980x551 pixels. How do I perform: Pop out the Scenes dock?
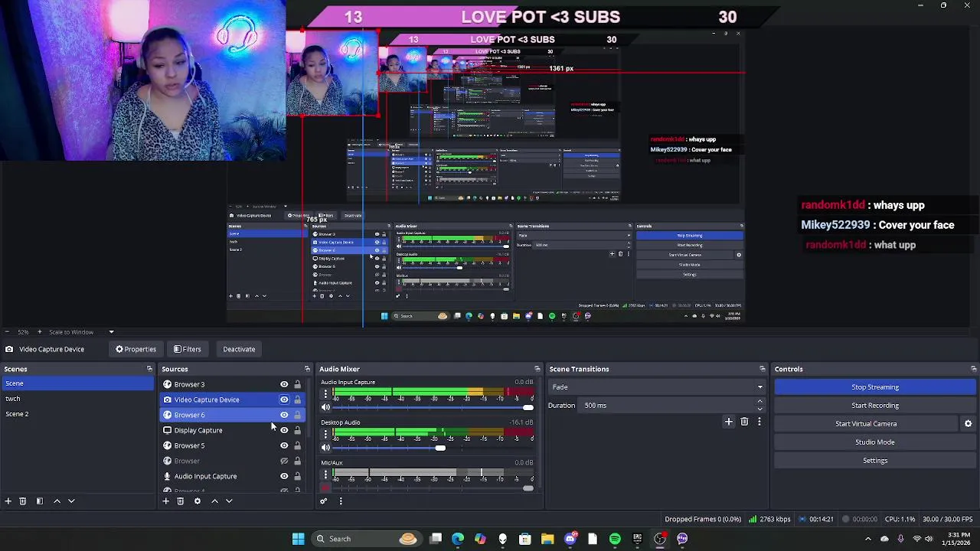(x=149, y=369)
